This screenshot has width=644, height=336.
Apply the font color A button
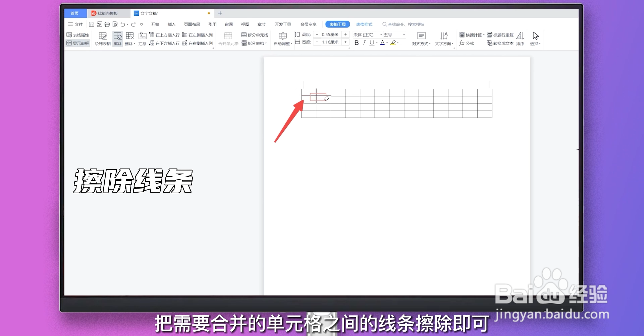[382, 43]
